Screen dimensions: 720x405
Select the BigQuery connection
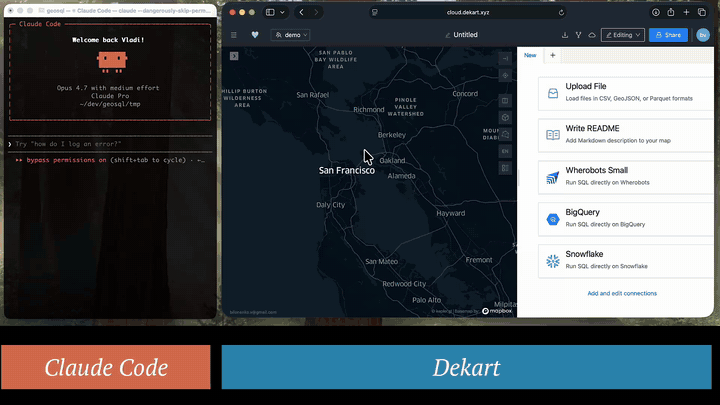[625, 219]
